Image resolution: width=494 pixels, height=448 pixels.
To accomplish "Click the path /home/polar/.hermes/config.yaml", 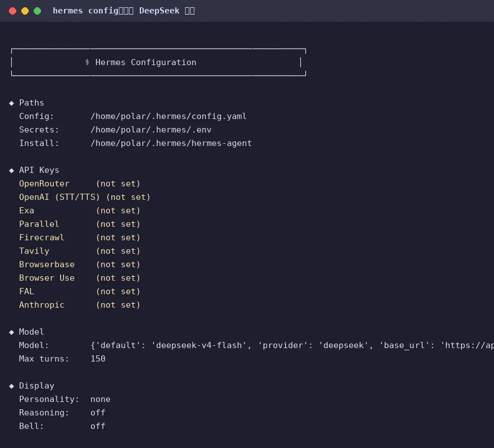I will (x=168, y=116).
